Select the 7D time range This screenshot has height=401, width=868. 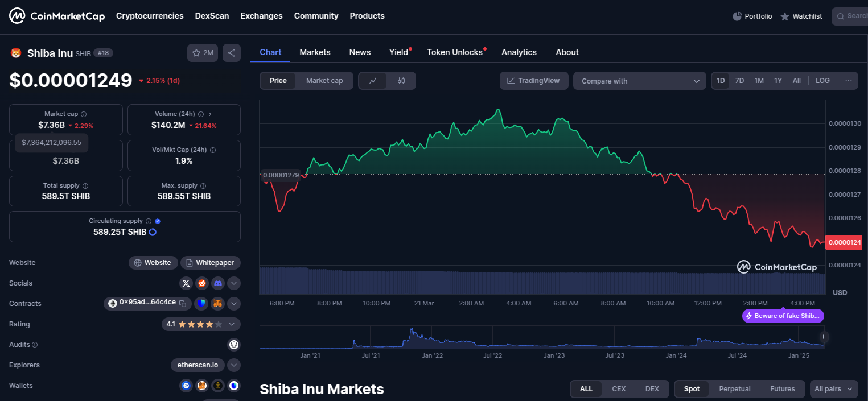click(x=739, y=81)
